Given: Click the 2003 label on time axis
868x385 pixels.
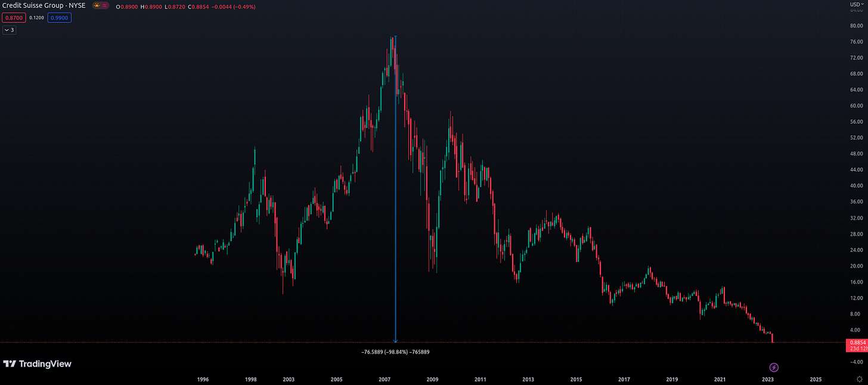Looking at the screenshot, I should tap(289, 379).
